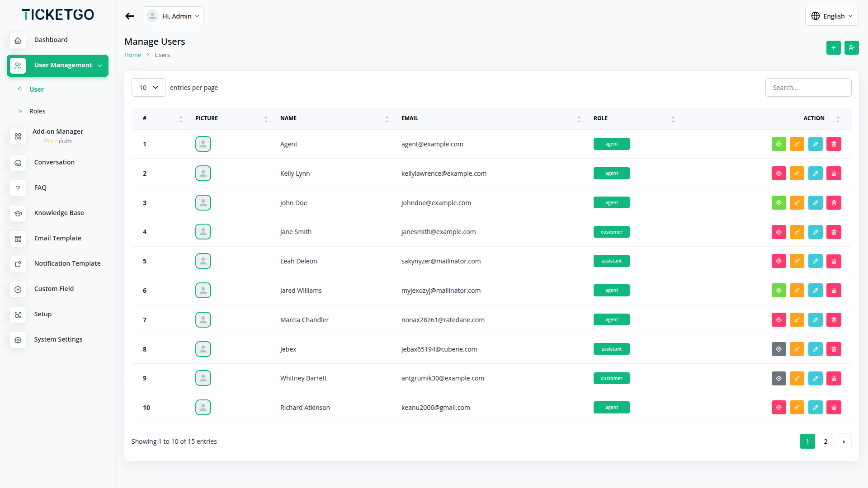Delete user Kelly Lynn with trash icon
Screen dimensions: 868x488
(834, 174)
